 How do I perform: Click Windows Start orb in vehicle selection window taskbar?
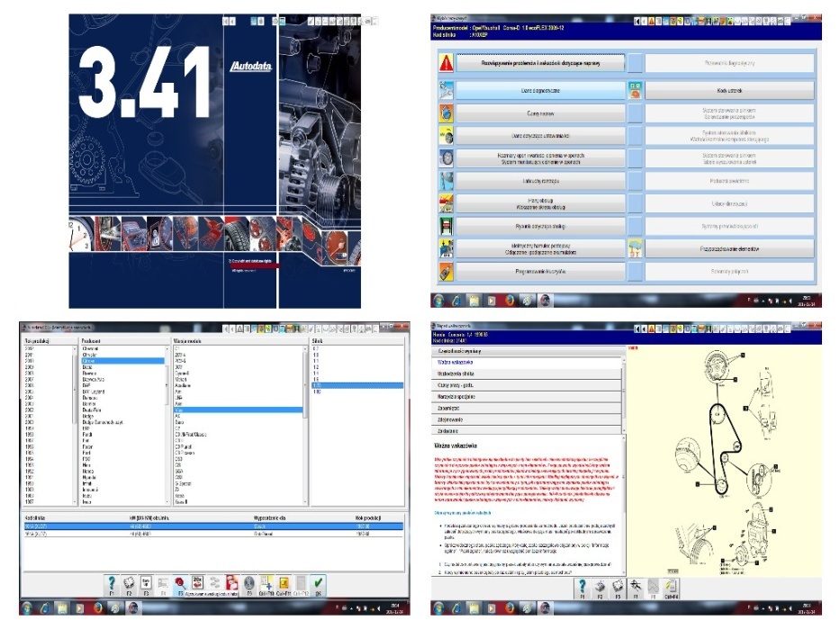(27, 608)
